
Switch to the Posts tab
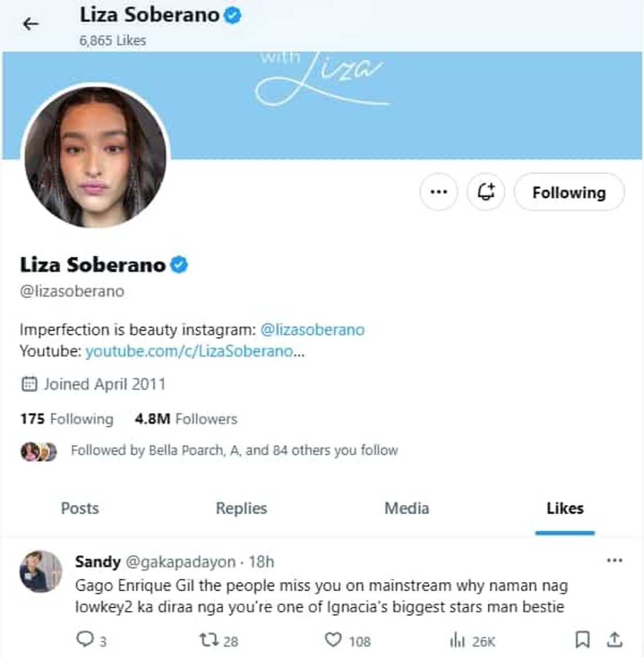pos(80,508)
